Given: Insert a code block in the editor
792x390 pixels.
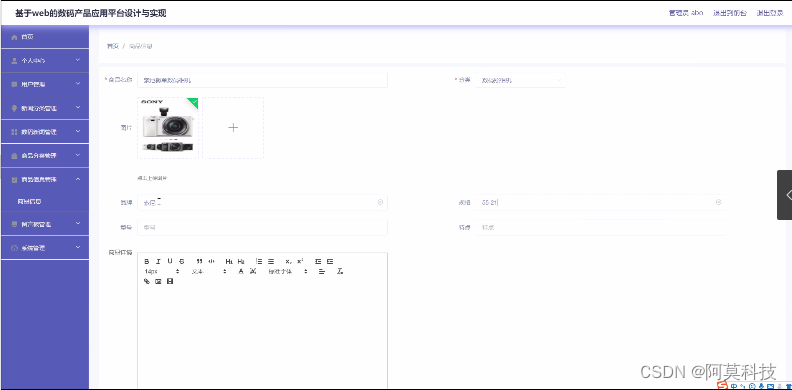Looking at the screenshot, I should point(211,261).
